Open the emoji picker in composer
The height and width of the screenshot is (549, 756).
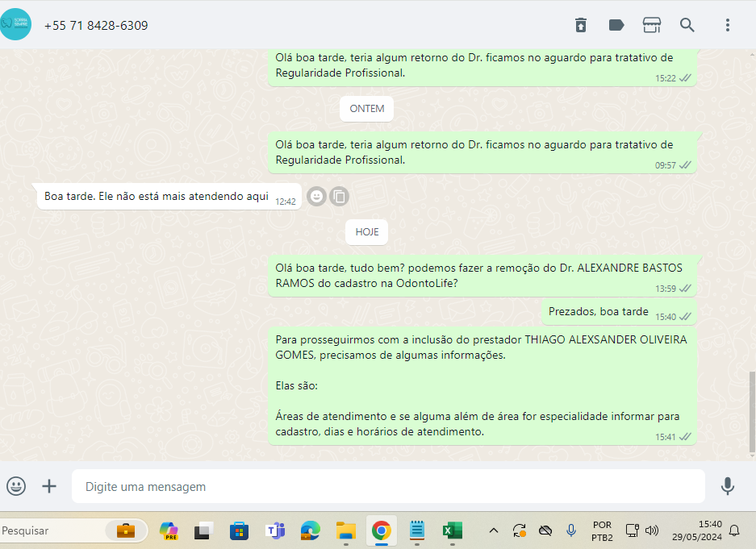[x=16, y=486]
